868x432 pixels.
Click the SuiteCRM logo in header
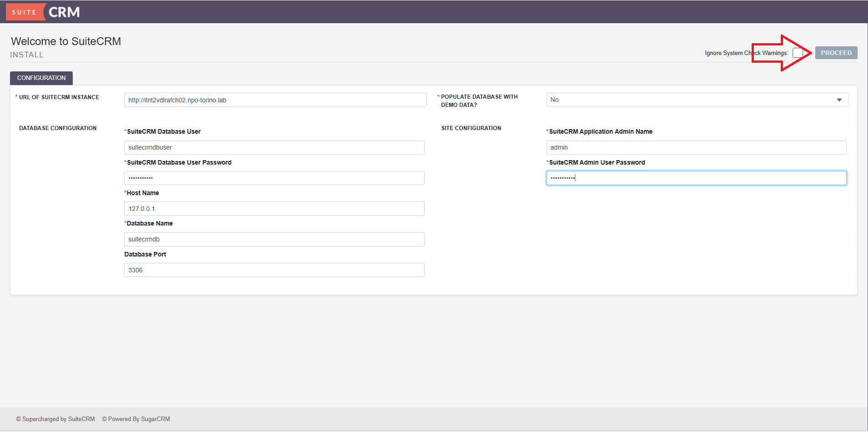[x=43, y=12]
